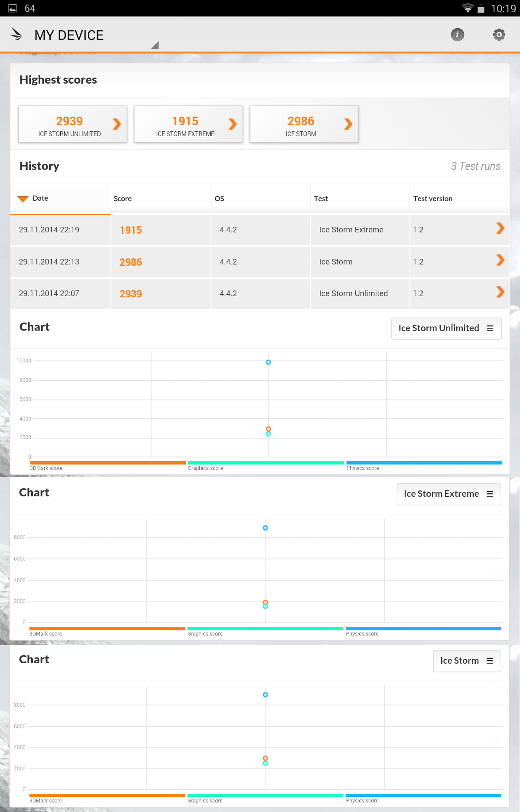This screenshot has height=812, width=520.
Task: Tap the Wi-Fi status icon
Action: 468,8
